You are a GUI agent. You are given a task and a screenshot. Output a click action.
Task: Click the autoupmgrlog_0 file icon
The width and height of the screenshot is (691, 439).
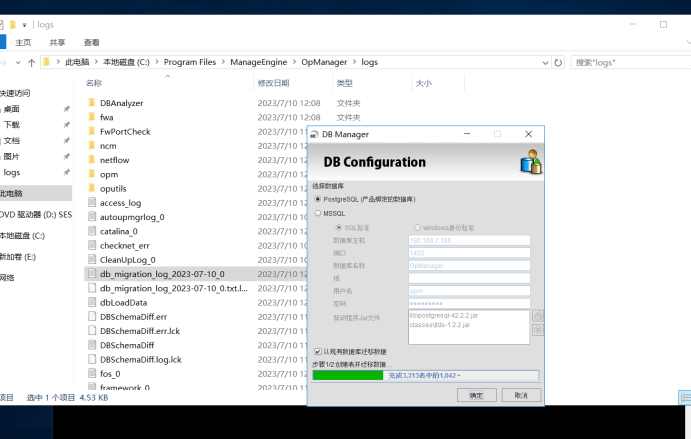click(92, 217)
